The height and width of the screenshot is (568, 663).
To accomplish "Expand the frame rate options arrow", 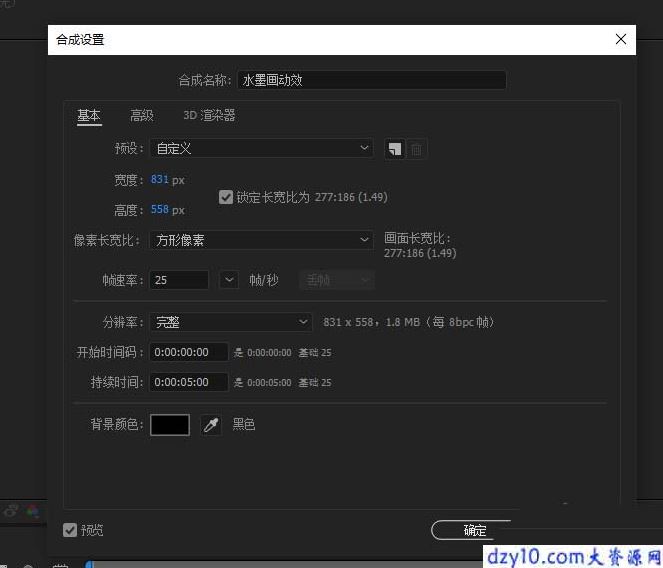I will click(229, 280).
